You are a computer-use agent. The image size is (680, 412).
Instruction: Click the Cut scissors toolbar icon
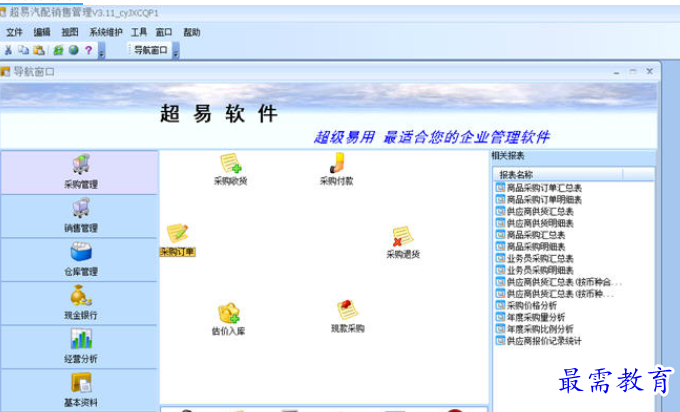tap(8, 50)
